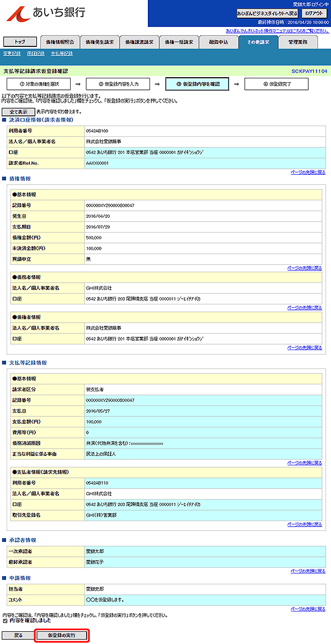Open the 管理業務 tab
Screen dimensions: 331x644
(x=298, y=42)
